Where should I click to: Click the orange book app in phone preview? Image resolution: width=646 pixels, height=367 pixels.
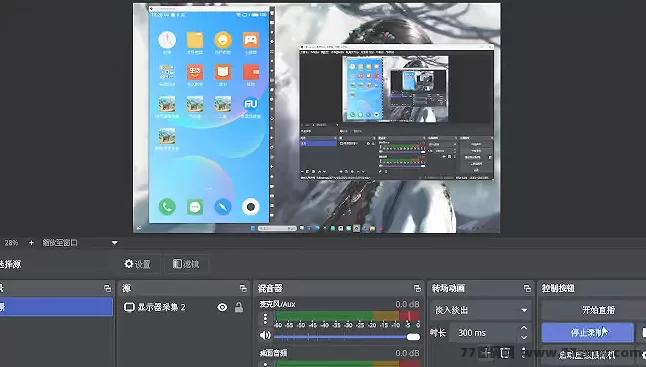(223, 72)
